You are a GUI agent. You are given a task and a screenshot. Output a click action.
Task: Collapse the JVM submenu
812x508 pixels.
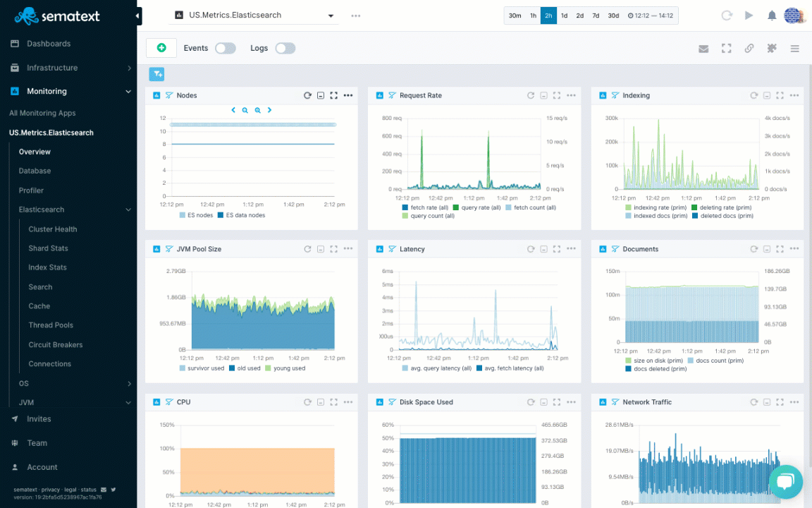click(128, 403)
